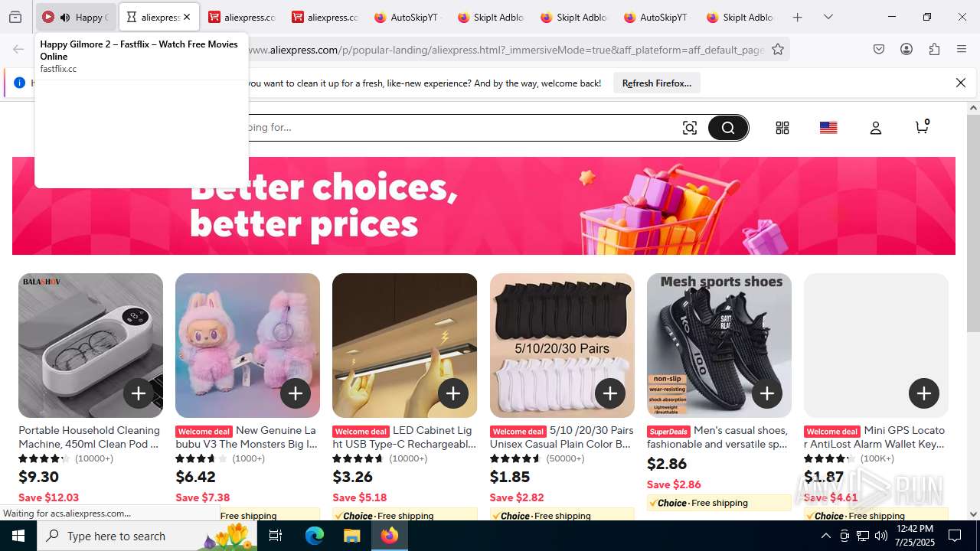Open a new browser tab
Viewport: 980px width, 551px height.
coord(797,17)
